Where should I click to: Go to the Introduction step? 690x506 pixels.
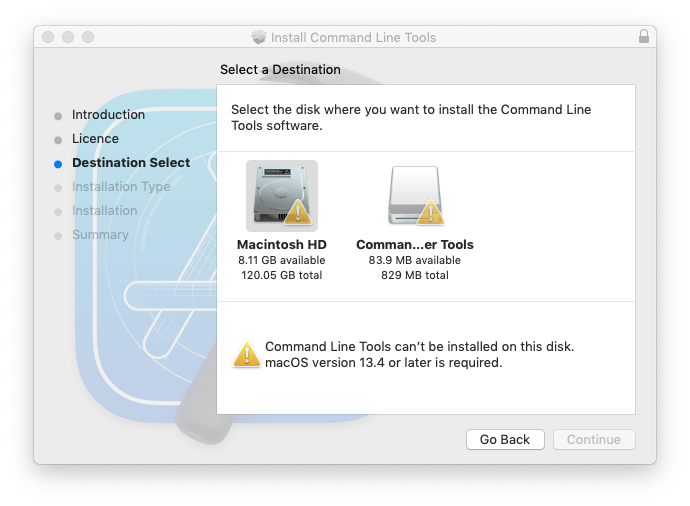[108, 115]
